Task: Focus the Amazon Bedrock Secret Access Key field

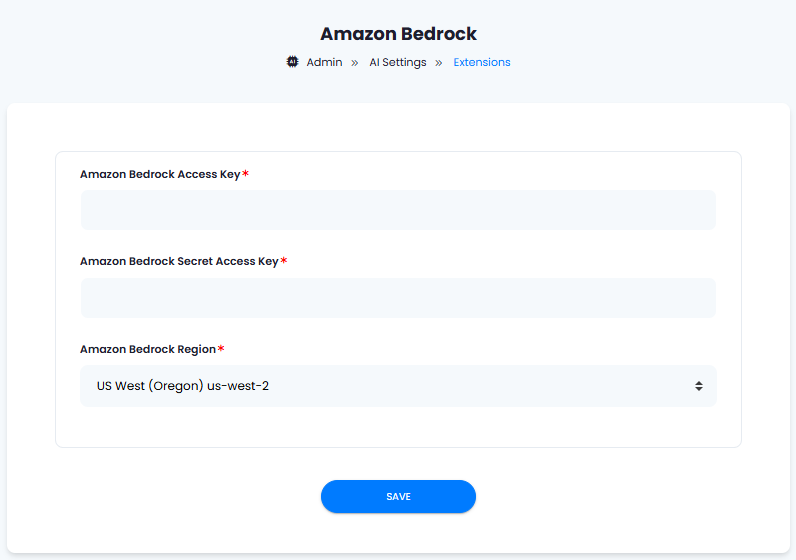Action: (399, 298)
